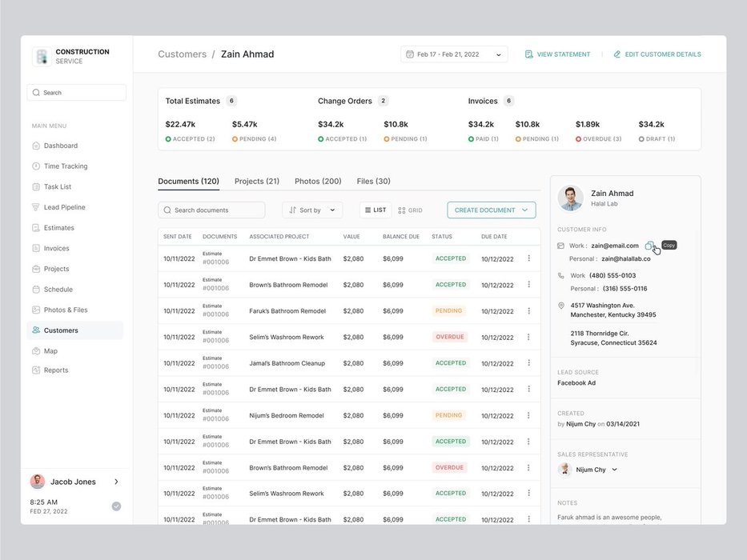The width and height of the screenshot is (747, 560).
Task: Open Reports via its sidebar icon
Action: (36, 370)
